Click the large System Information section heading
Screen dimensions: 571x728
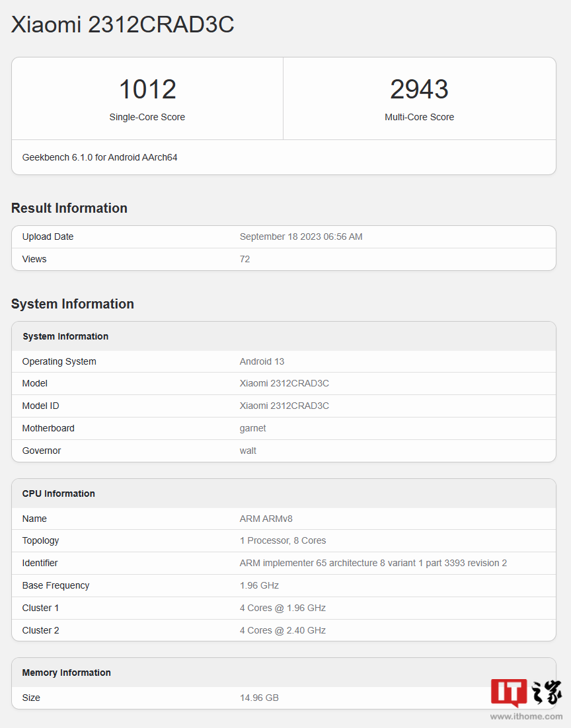[x=73, y=304]
